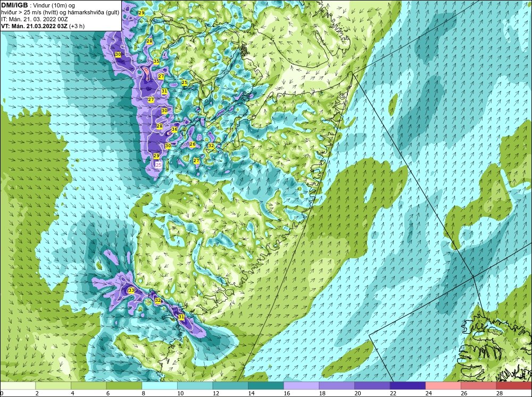Select the header line about hviður > 25 m/s
This screenshot has width=532, height=397.
pyautogui.click(x=60, y=13)
